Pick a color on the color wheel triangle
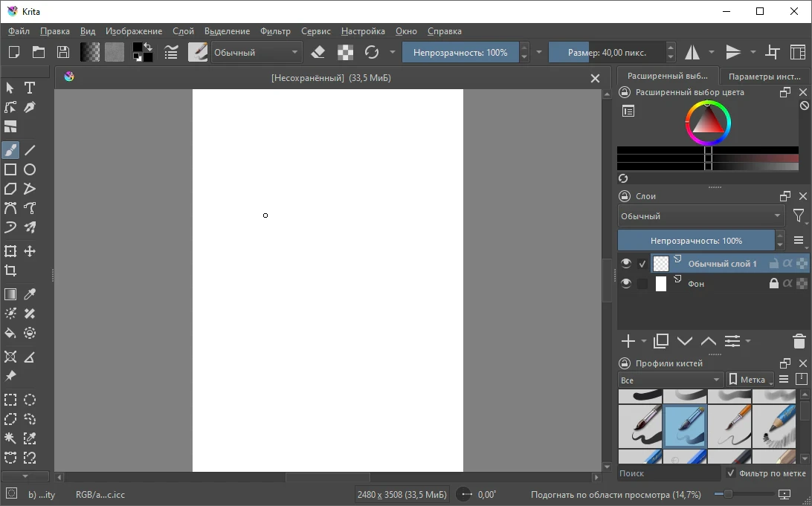The height and width of the screenshot is (506, 812). [708, 123]
